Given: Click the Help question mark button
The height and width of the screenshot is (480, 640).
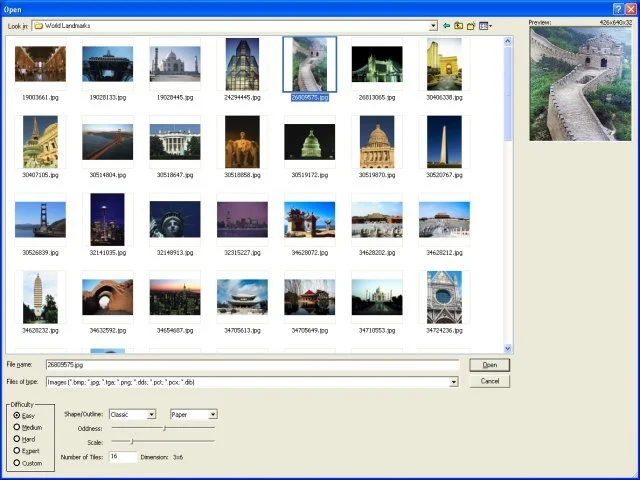Looking at the screenshot, I should tap(617, 8).
